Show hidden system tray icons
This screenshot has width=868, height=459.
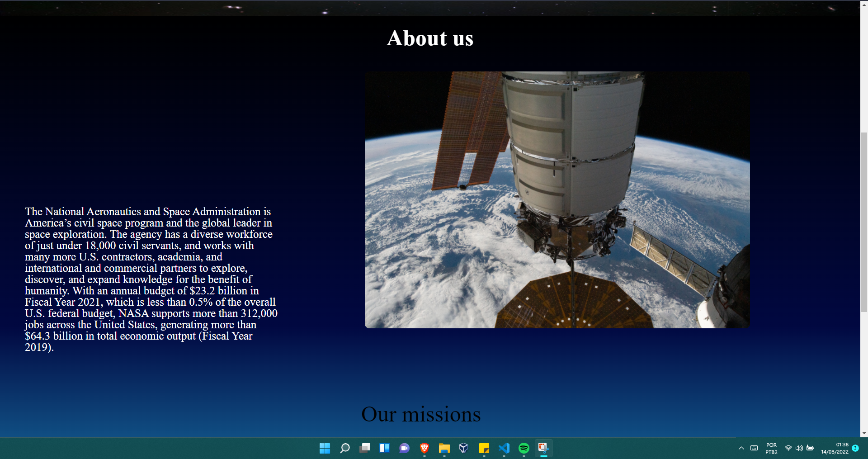(x=741, y=448)
